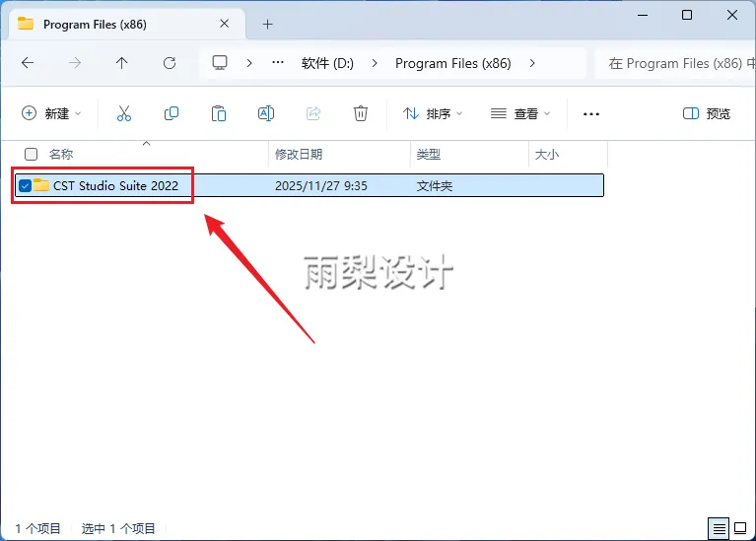The image size is (756, 541).
Task: Click the 1 个项目 status text
Action: (x=37, y=528)
